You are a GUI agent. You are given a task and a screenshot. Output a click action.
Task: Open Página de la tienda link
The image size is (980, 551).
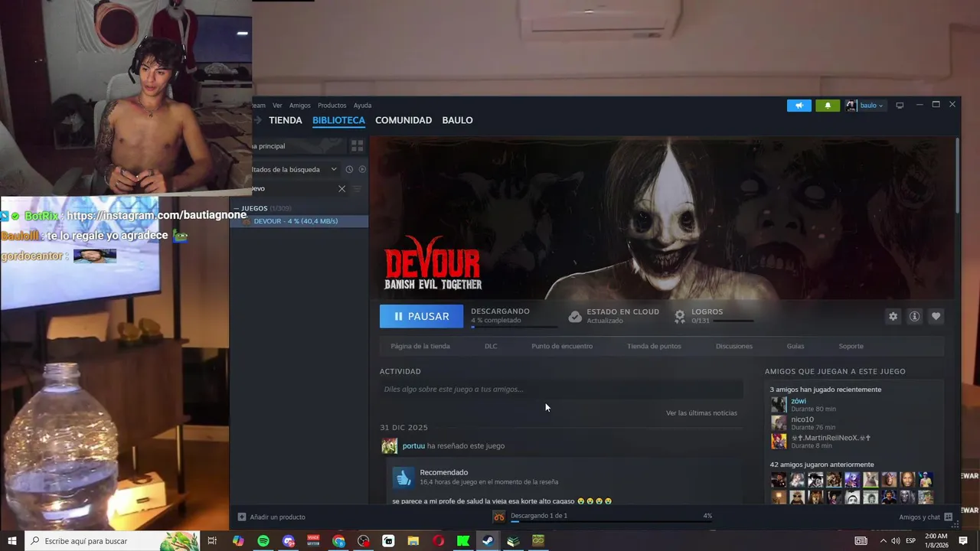point(420,346)
